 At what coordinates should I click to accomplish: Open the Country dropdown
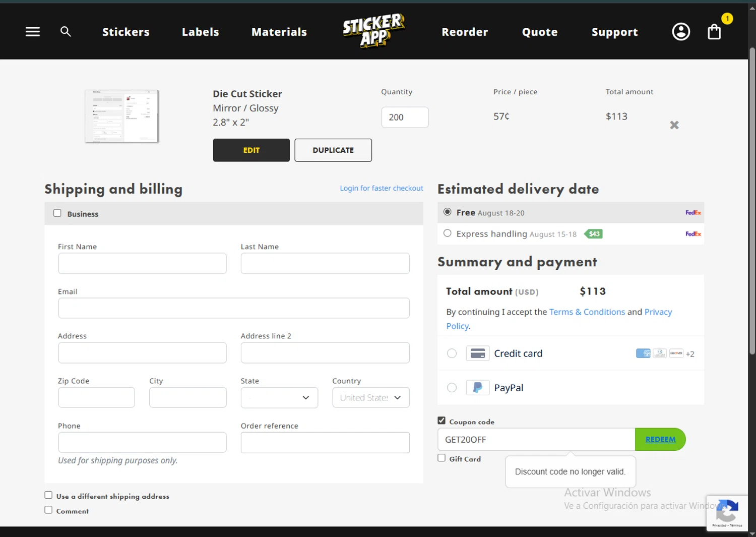coord(370,397)
